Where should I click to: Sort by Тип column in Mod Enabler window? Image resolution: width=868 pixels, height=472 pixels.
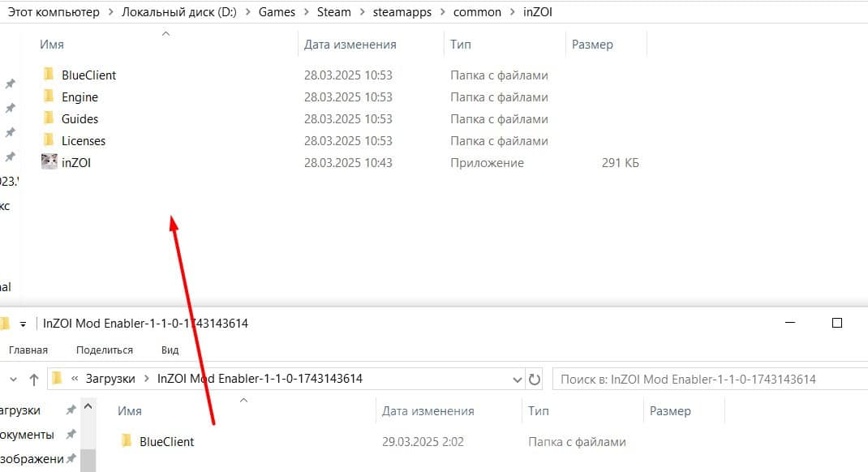(x=539, y=411)
